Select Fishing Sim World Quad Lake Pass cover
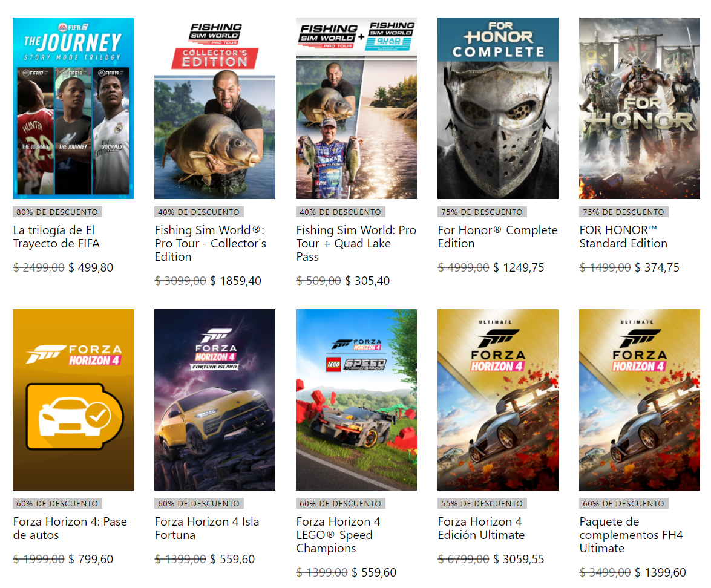The image size is (711, 588). [x=356, y=108]
